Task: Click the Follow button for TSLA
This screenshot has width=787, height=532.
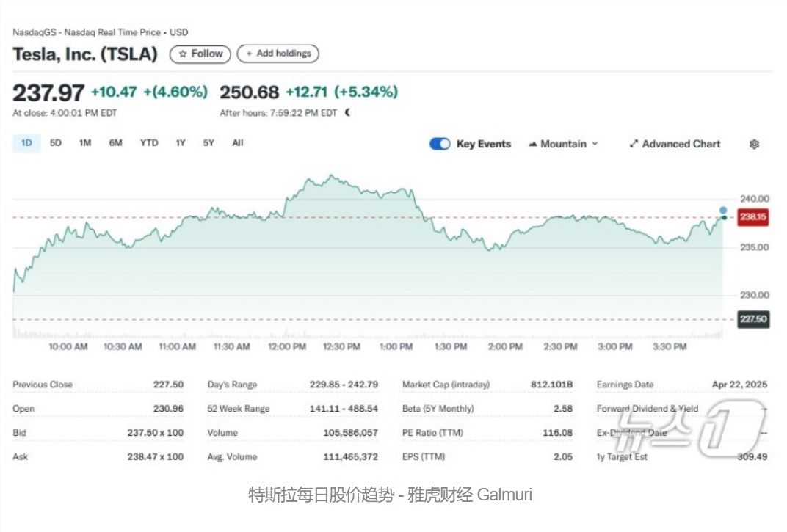Action: click(x=200, y=54)
